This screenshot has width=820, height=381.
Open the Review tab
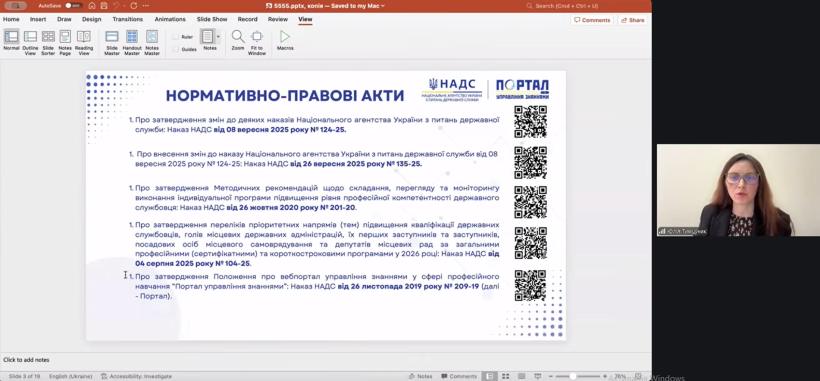coord(278,19)
